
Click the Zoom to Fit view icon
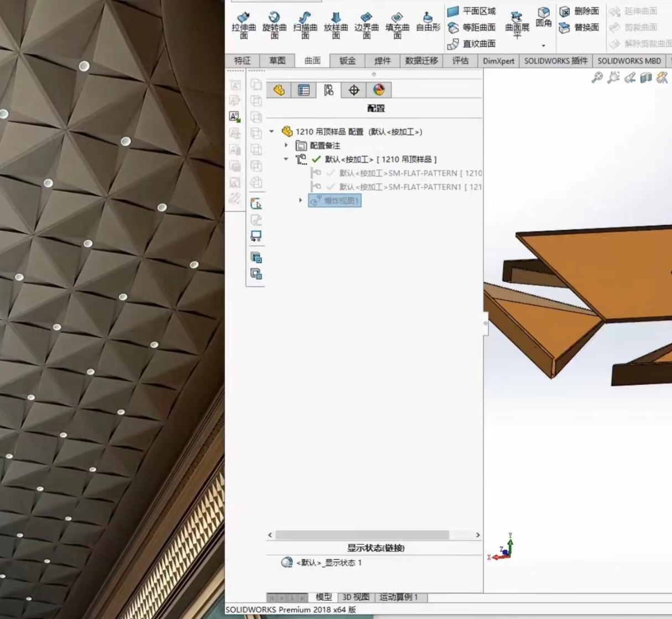tap(597, 78)
